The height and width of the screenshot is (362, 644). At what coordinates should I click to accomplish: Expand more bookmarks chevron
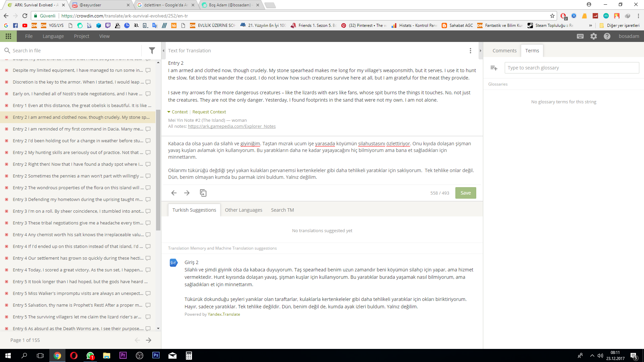pos(590,25)
